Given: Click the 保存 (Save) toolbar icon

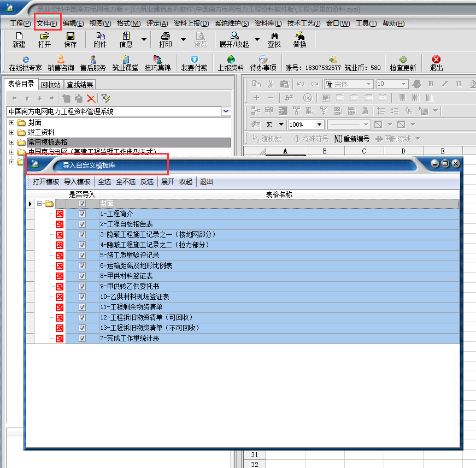Looking at the screenshot, I should (70, 39).
